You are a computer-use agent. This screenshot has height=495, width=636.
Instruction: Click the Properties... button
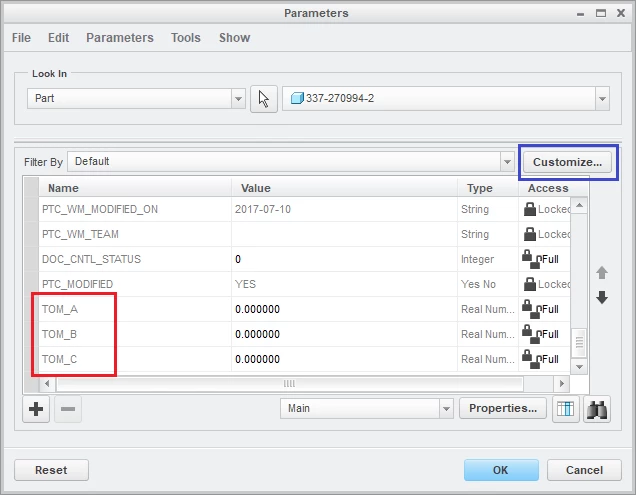[x=503, y=408]
